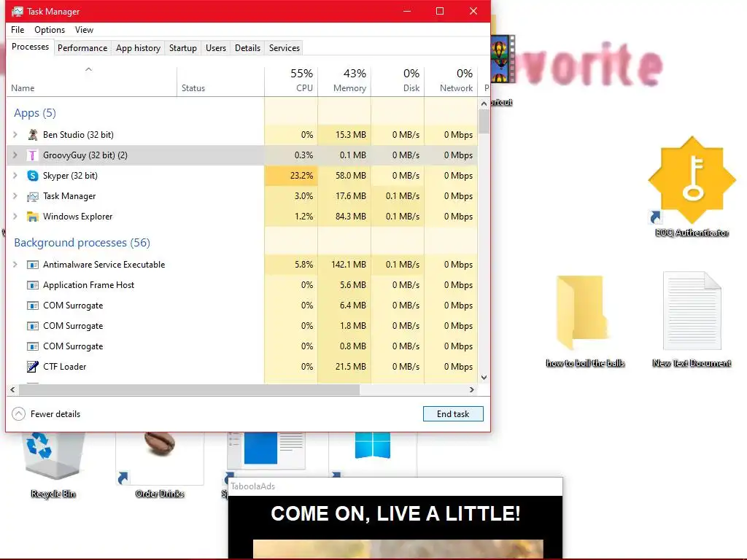The width and height of the screenshot is (747, 560).
Task: Select the film strip balloon desktop icon
Action: pos(503,59)
